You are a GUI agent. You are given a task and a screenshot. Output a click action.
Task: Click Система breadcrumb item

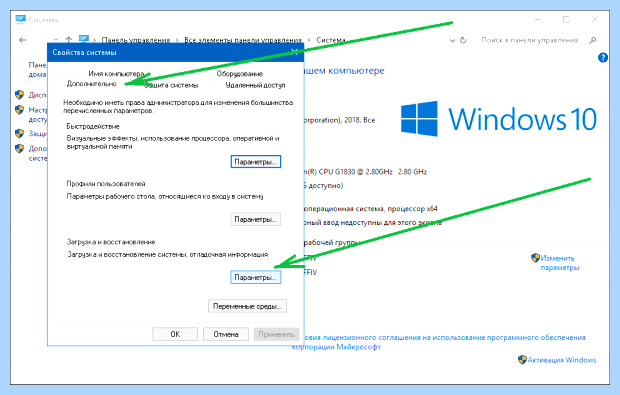coord(331,40)
